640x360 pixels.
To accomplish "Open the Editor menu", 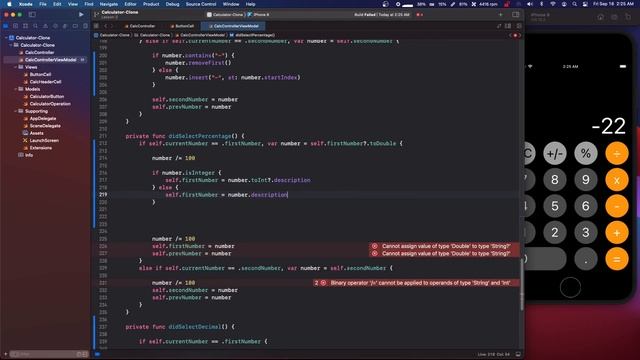I will 130,4.
